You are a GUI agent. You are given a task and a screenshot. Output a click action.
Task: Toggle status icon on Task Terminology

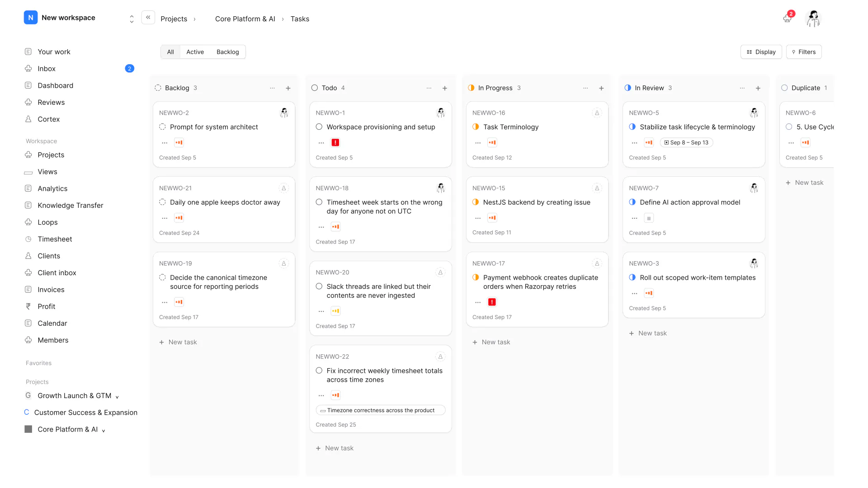(x=476, y=127)
